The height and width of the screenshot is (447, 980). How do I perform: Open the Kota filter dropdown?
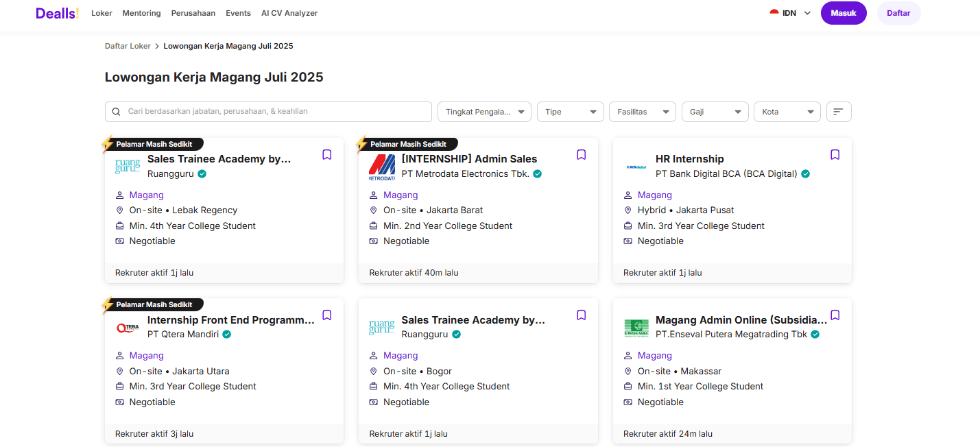point(787,112)
